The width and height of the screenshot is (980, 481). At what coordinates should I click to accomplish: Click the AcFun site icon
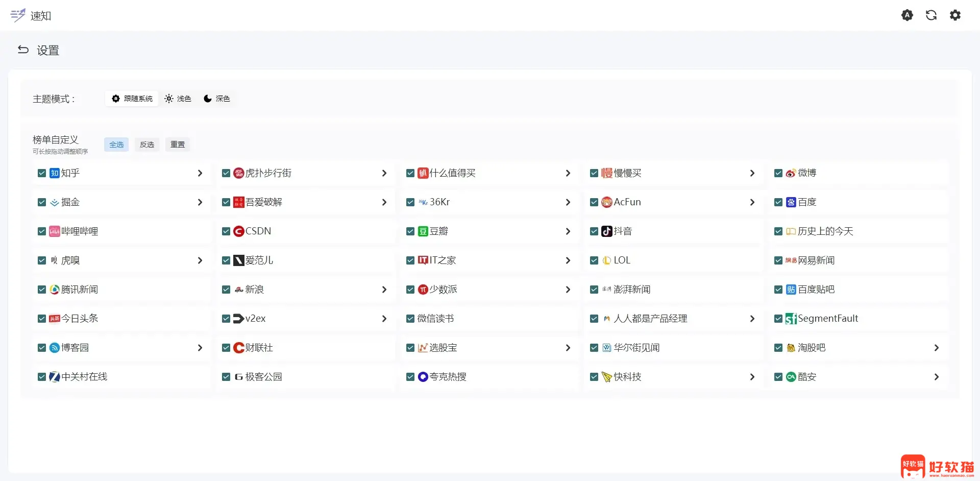(607, 202)
